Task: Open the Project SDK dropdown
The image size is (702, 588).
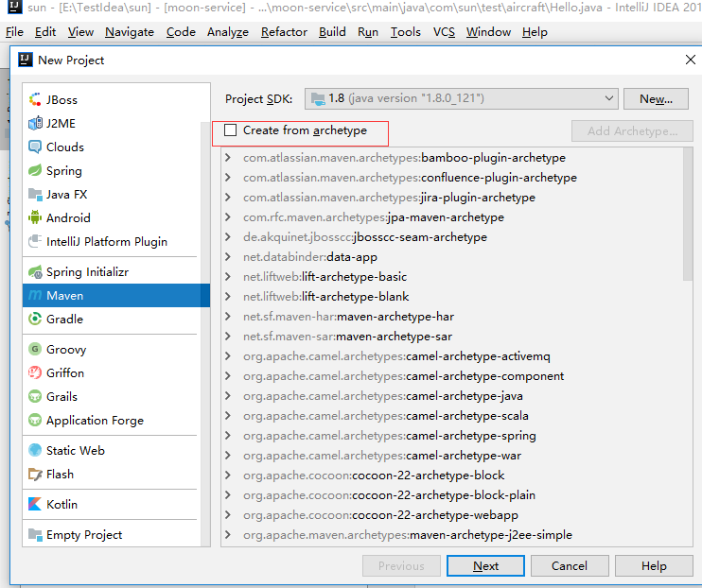Action: (x=461, y=98)
